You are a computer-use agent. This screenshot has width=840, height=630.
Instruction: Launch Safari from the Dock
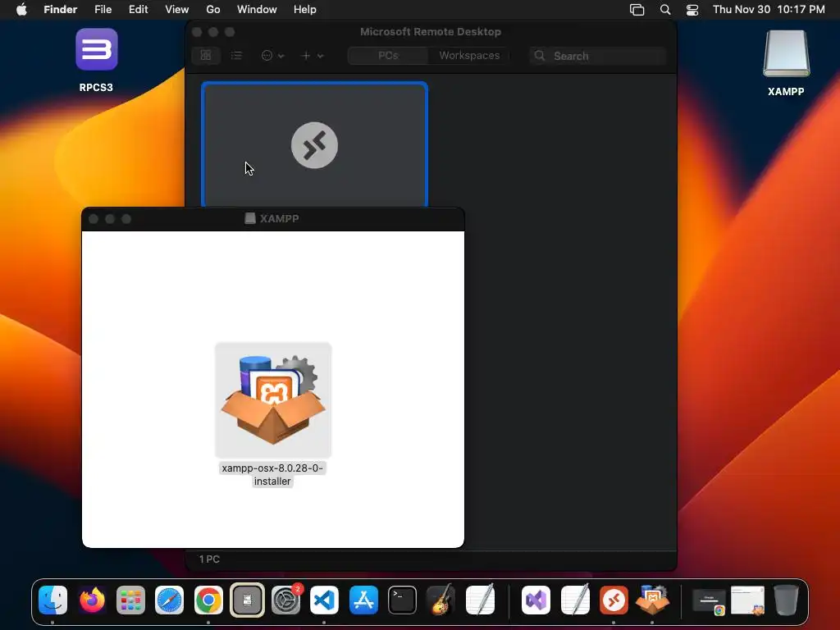click(x=169, y=600)
